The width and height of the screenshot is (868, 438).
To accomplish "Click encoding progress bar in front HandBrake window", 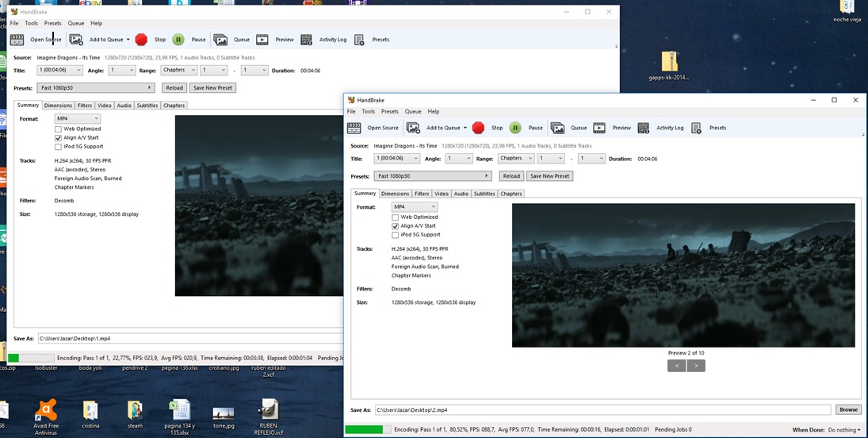I will (368, 430).
